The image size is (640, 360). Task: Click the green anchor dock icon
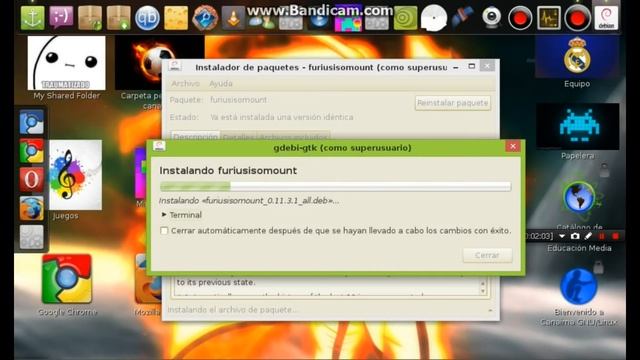coord(32,18)
